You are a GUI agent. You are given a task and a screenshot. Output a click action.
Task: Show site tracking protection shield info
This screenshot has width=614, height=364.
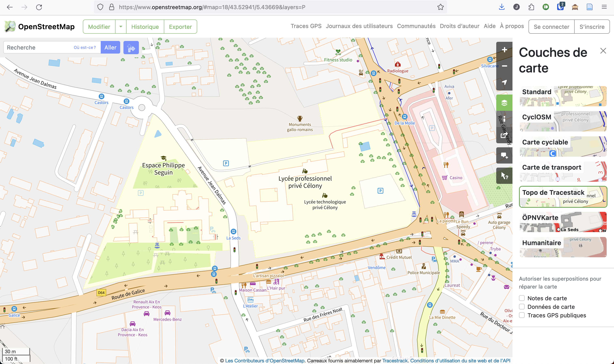(x=100, y=7)
